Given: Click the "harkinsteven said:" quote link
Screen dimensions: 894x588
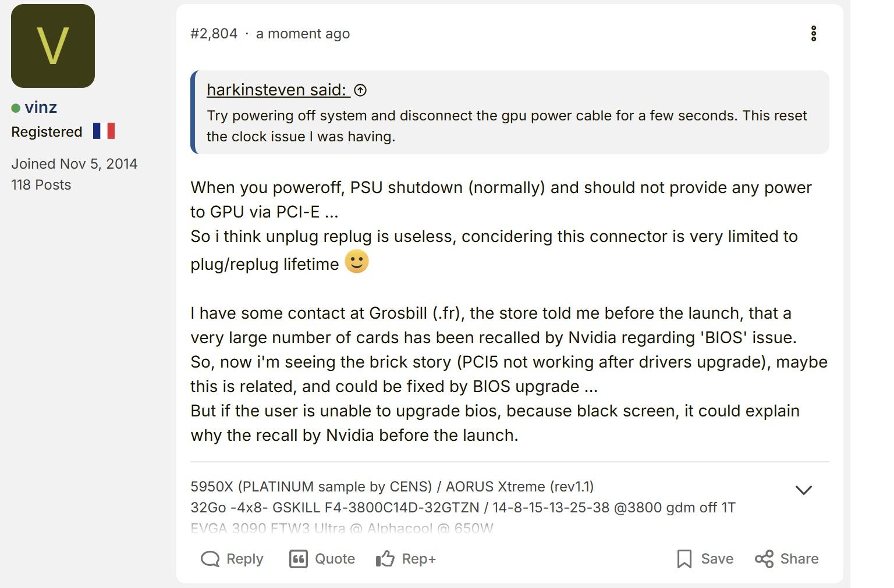Looking at the screenshot, I should point(277,90).
